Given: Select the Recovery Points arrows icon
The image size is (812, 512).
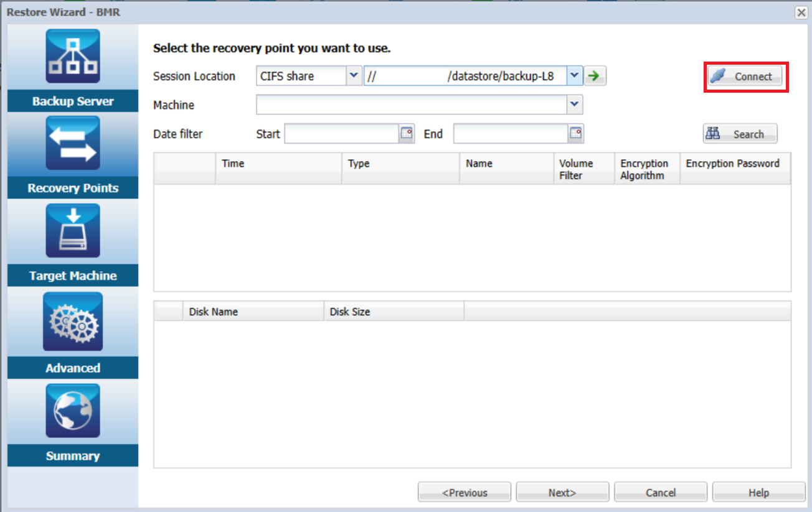Looking at the screenshot, I should (x=73, y=143).
